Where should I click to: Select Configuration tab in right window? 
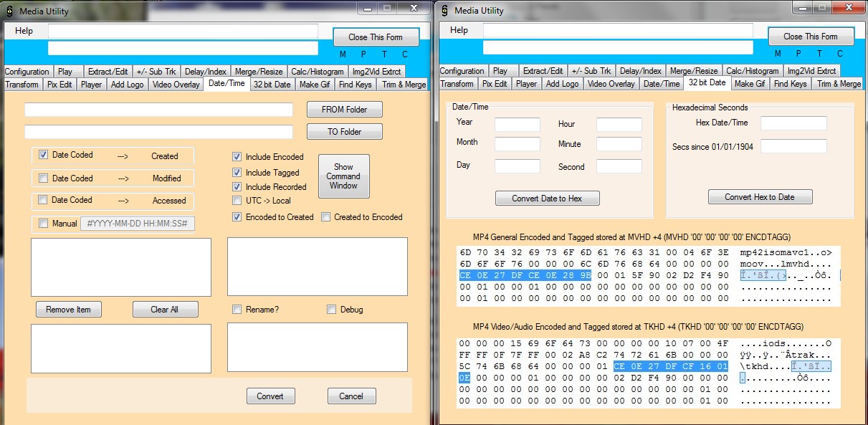(462, 71)
